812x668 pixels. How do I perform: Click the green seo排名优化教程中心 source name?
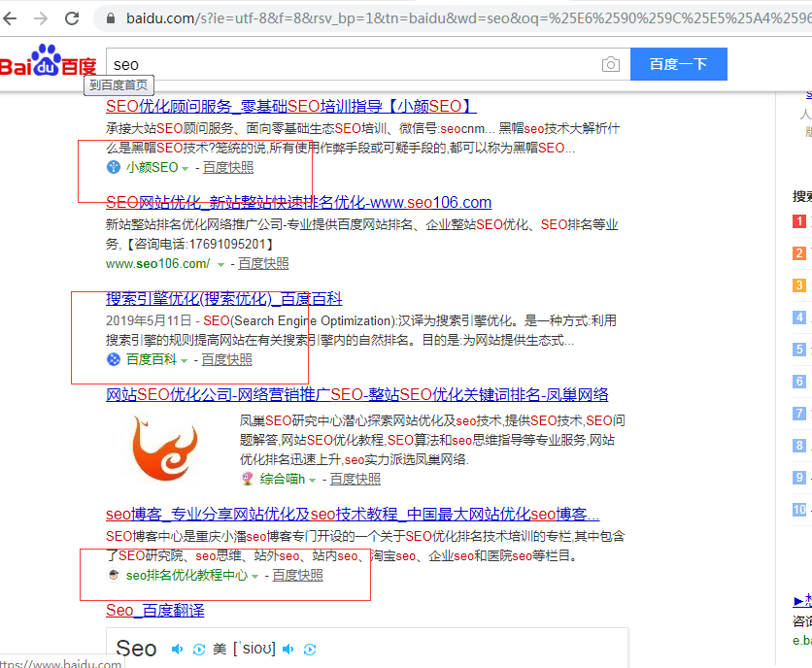(186, 575)
